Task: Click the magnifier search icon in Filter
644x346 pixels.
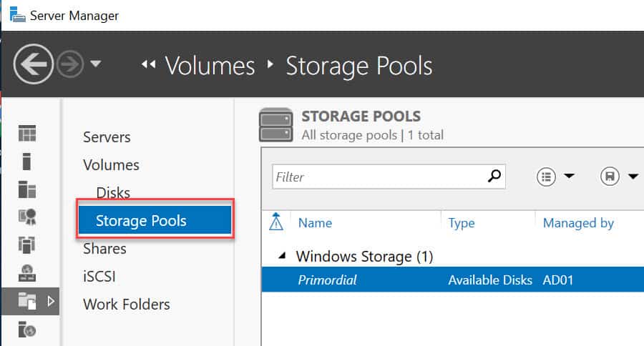Action: point(494,176)
